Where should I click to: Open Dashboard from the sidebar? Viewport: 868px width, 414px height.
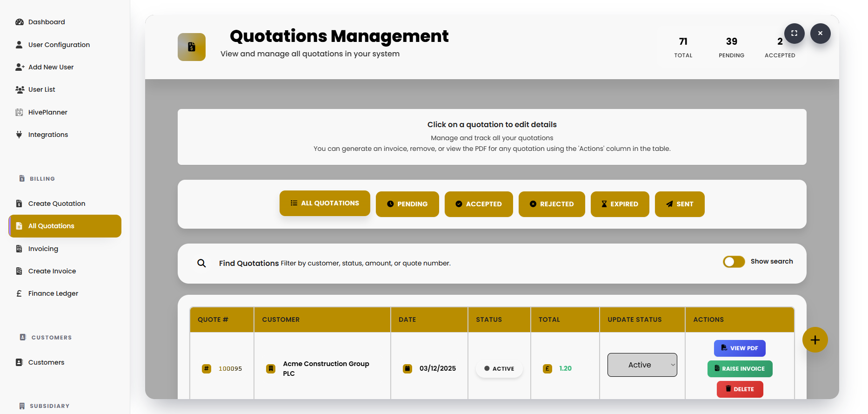[x=46, y=22]
